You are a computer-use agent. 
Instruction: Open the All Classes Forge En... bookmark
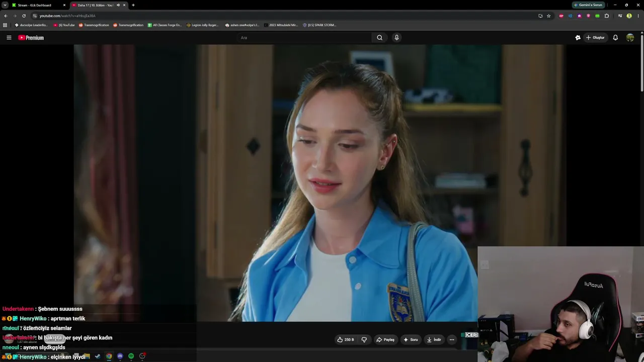165,25
